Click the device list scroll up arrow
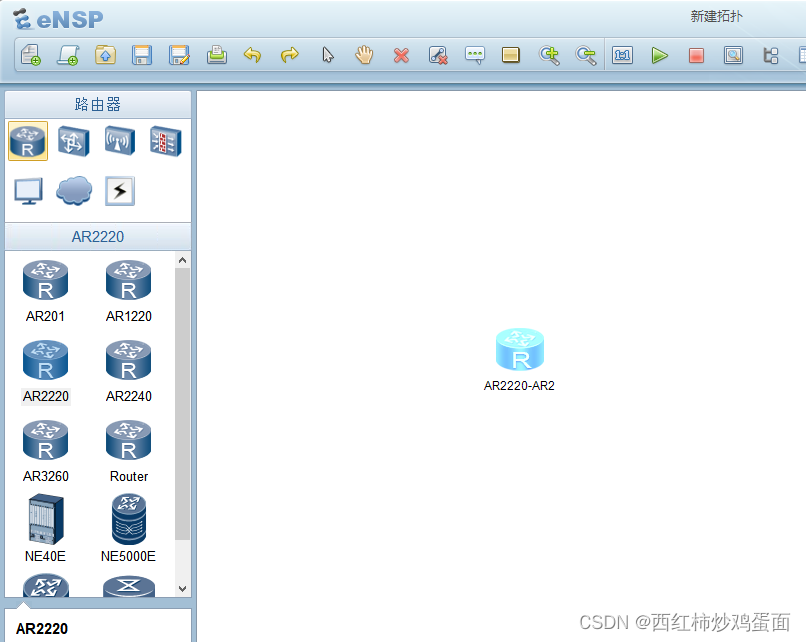Screen dimensions: 806x642 coord(182,260)
